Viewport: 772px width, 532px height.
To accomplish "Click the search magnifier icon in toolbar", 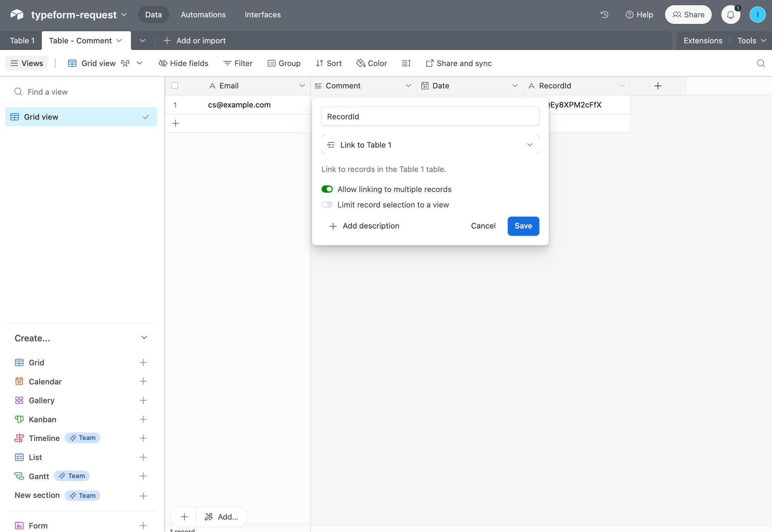I will [761, 63].
